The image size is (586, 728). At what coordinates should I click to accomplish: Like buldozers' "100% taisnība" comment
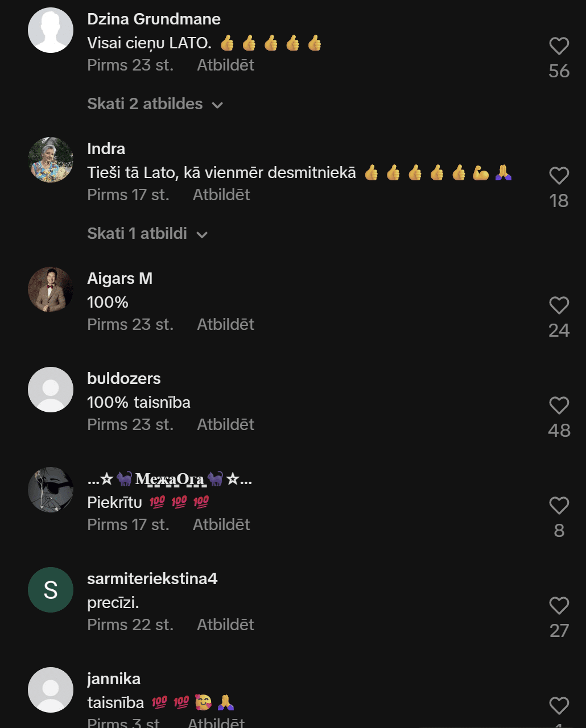point(559,406)
